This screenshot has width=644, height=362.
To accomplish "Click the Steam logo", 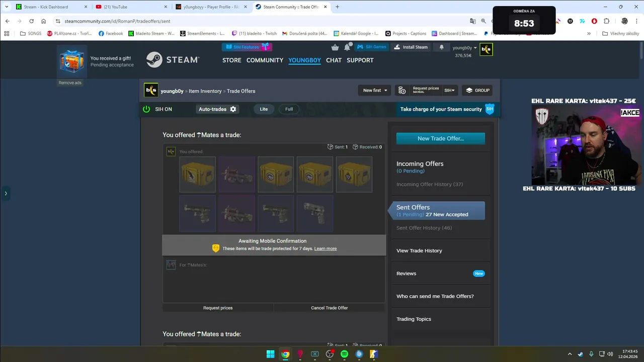I will click(173, 59).
